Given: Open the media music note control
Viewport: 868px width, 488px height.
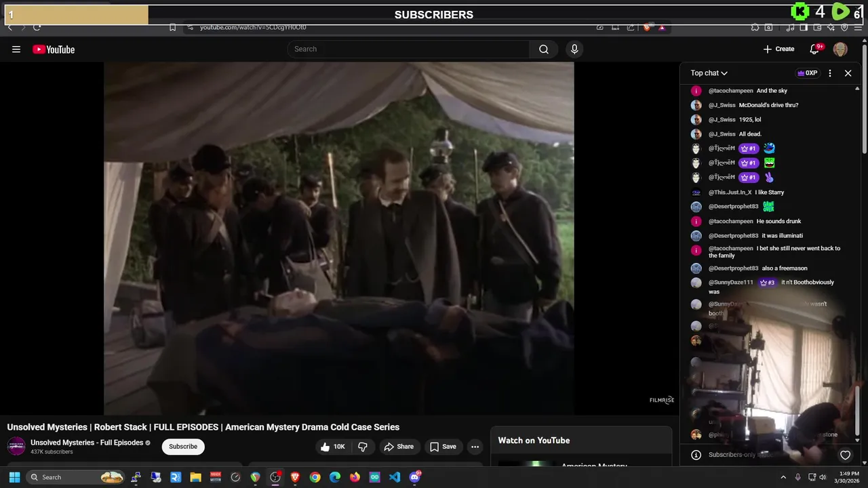Looking at the screenshot, I should tap(790, 28).
